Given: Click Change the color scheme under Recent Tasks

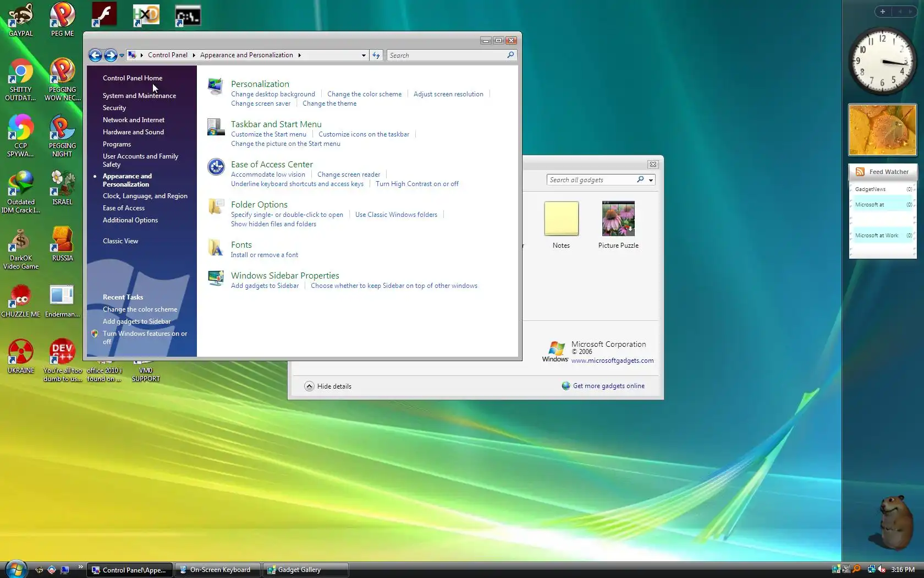Looking at the screenshot, I should 140,309.
